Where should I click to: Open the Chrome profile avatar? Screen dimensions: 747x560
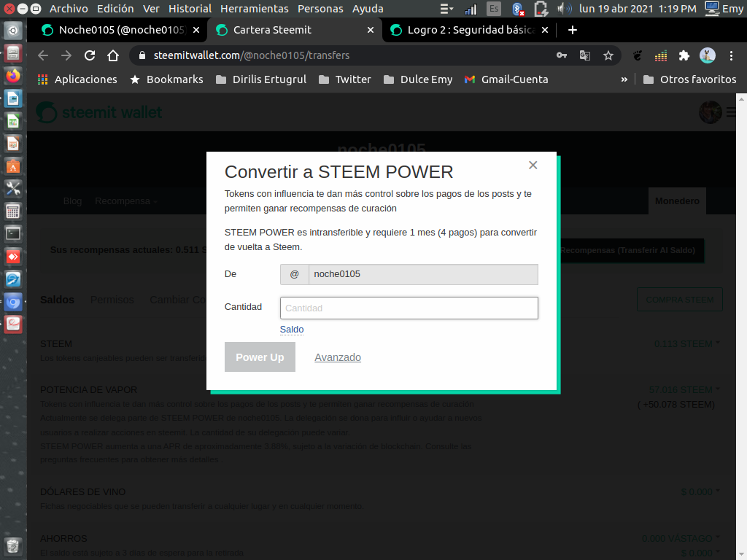(708, 55)
